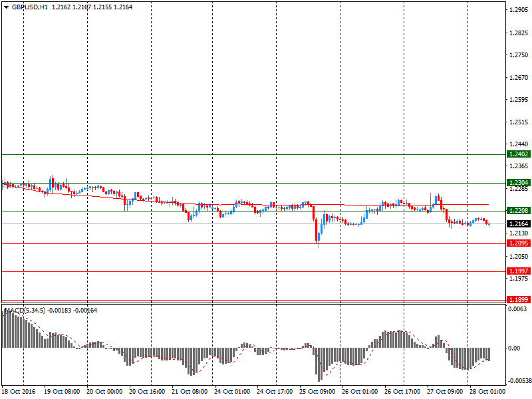Select the 1.2208 green price level label
Viewport: 532px width, 399px height.
click(518, 211)
